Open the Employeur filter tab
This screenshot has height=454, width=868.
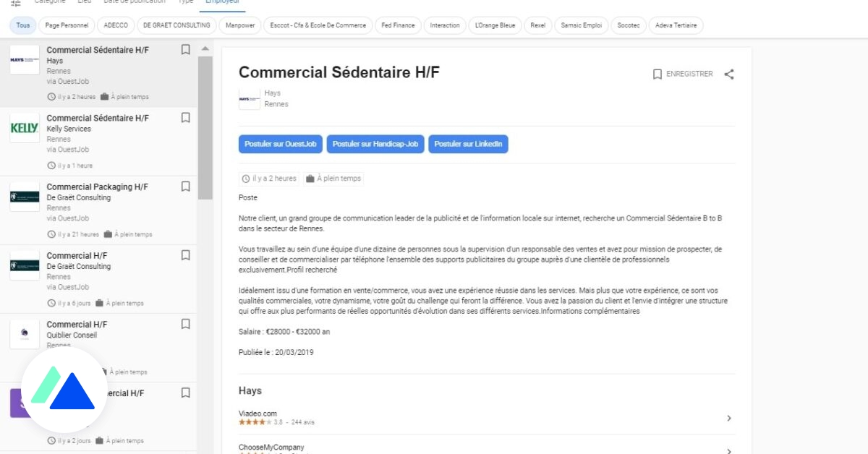click(x=221, y=2)
